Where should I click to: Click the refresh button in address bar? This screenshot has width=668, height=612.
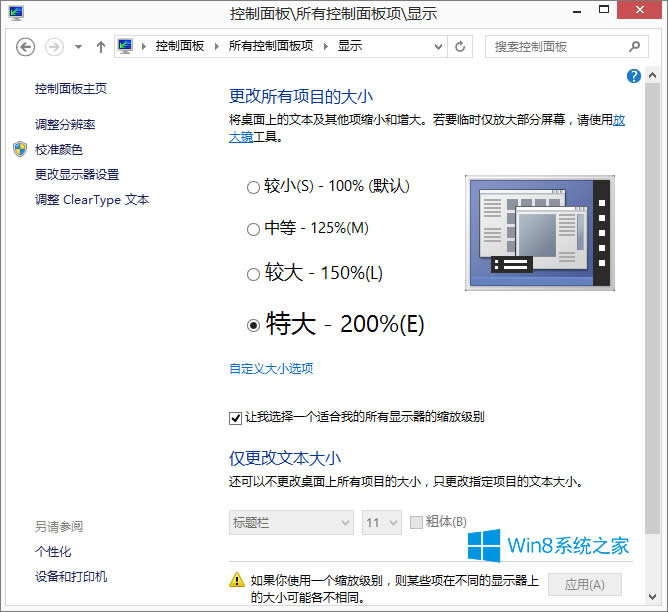(x=460, y=47)
